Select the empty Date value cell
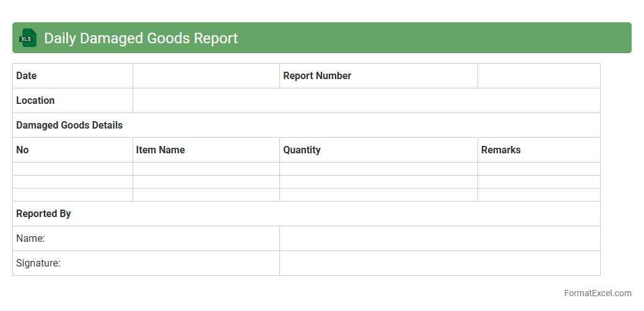The image size is (644, 311). click(x=206, y=75)
